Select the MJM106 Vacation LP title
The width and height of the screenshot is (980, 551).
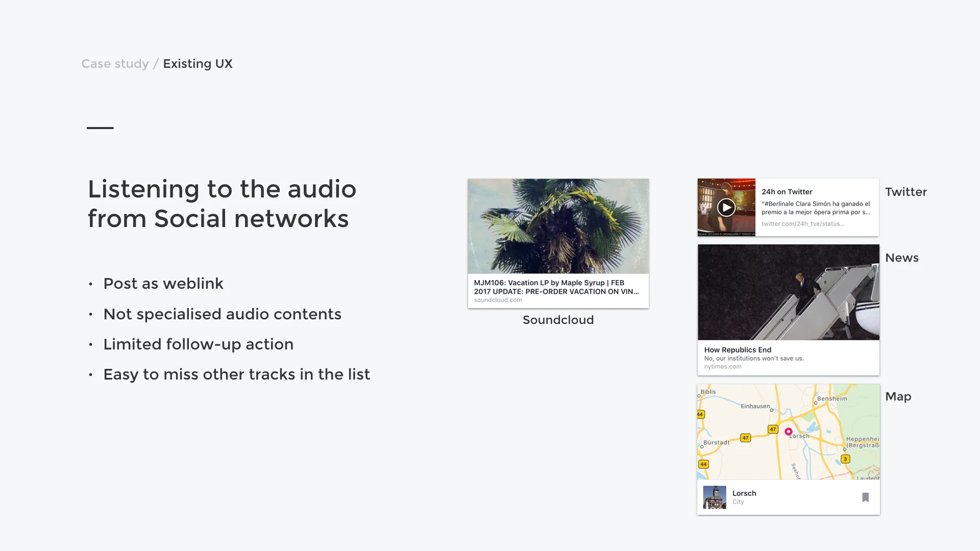click(x=556, y=287)
